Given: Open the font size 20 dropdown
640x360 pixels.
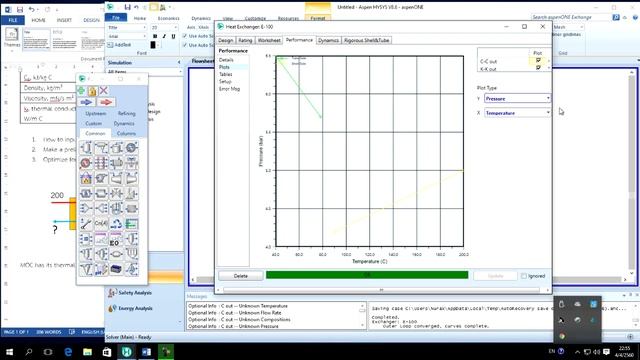Looking at the screenshot, I should (164, 27).
